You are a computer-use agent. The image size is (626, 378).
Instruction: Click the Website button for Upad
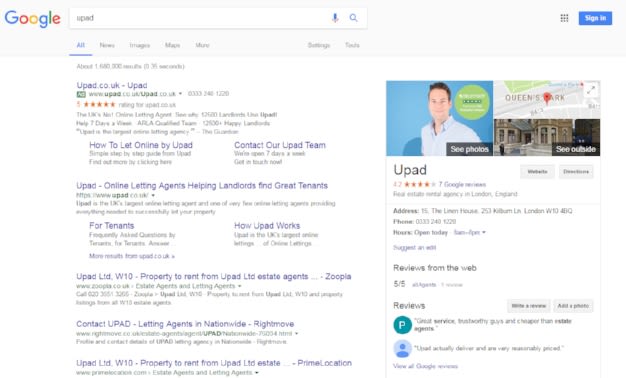coord(537,172)
